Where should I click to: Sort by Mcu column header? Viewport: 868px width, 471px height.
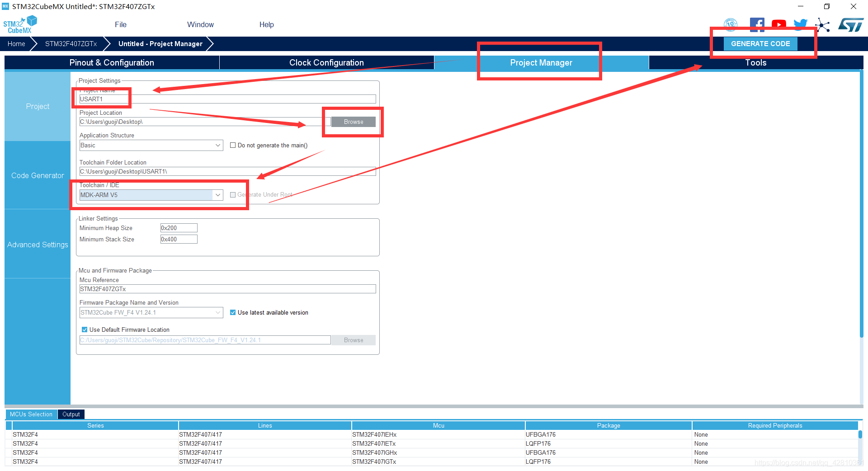click(439, 425)
